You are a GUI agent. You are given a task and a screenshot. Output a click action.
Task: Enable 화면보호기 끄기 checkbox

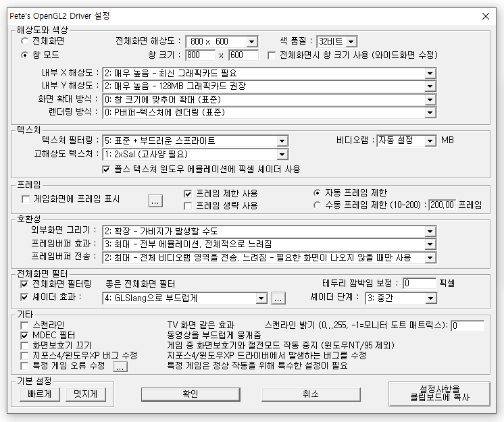(24, 346)
